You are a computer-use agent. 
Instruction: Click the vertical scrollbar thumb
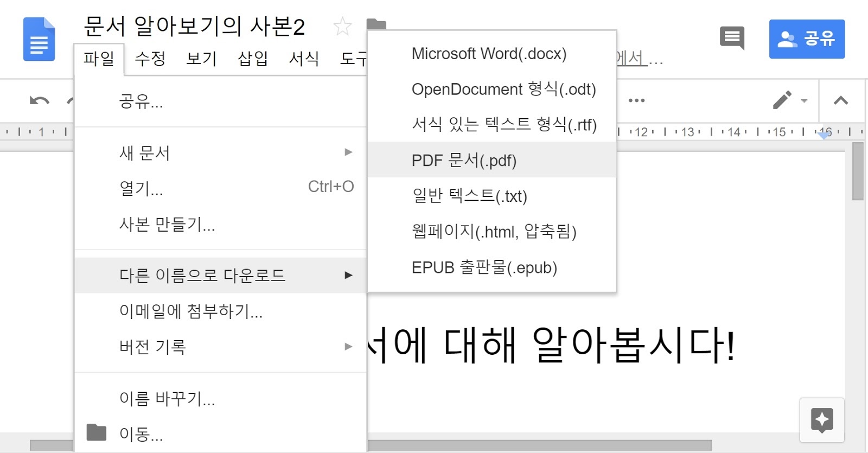point(858,171)
